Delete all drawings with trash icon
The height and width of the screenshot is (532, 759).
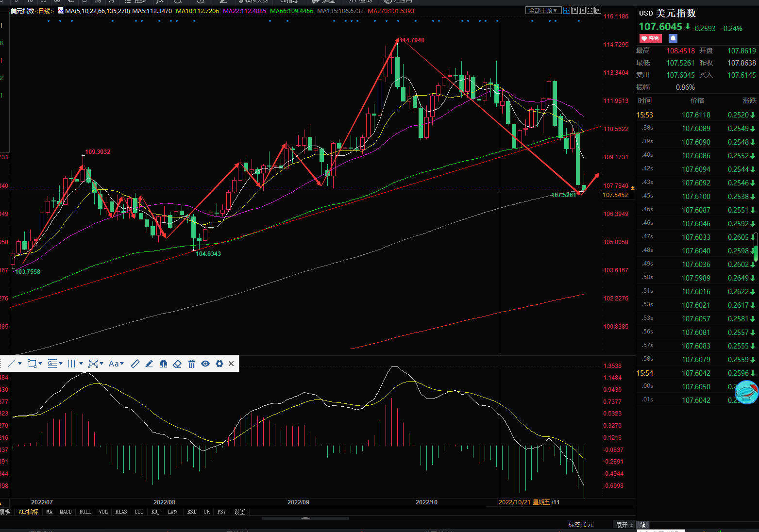pyautogui.click(x=191, y=364)
